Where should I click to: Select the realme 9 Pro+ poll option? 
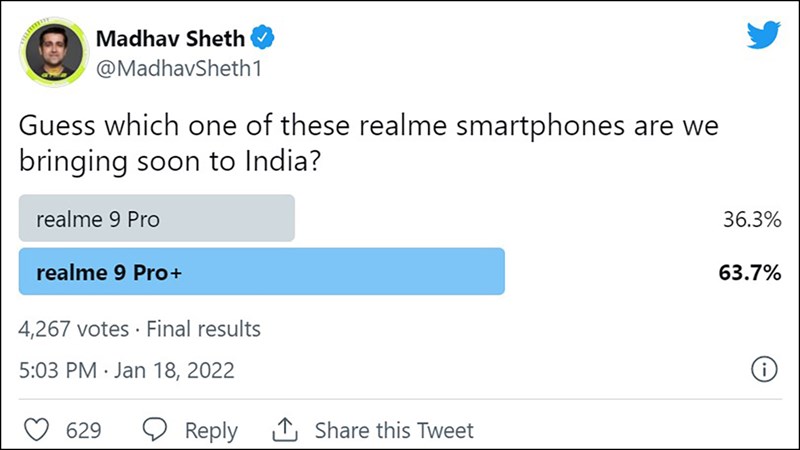tap(261, 274)
